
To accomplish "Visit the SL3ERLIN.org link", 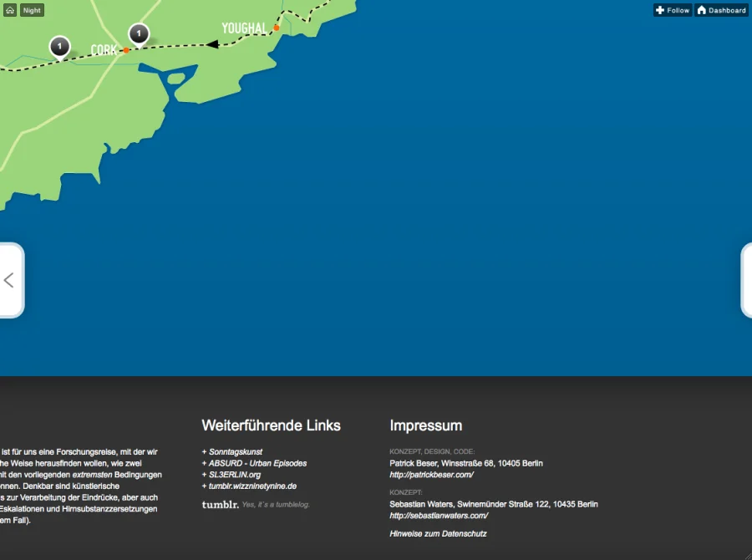I will click(235, 475).
